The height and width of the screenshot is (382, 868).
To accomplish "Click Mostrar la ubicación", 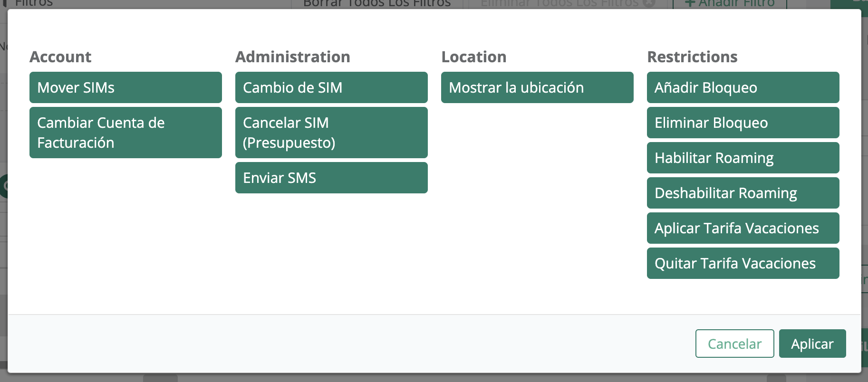I will pyautogui.click(x=537, y=87).
